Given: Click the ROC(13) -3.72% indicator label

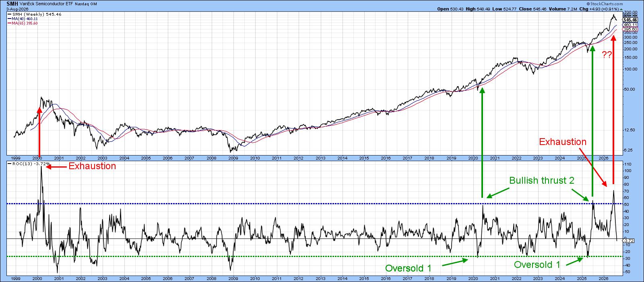Looking at the screenshot, I should [x=29, y=164].
